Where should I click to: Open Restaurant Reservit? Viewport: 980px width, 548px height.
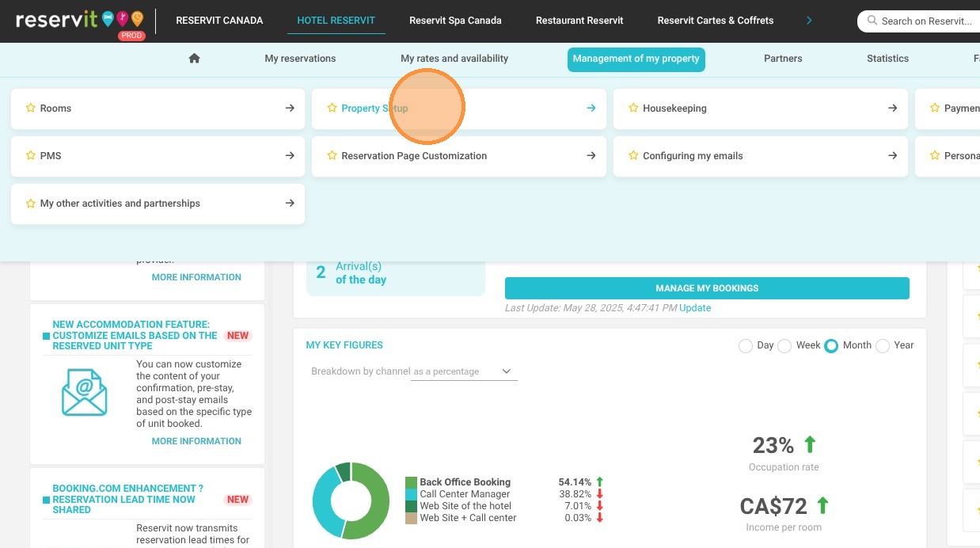coord(579,21)
